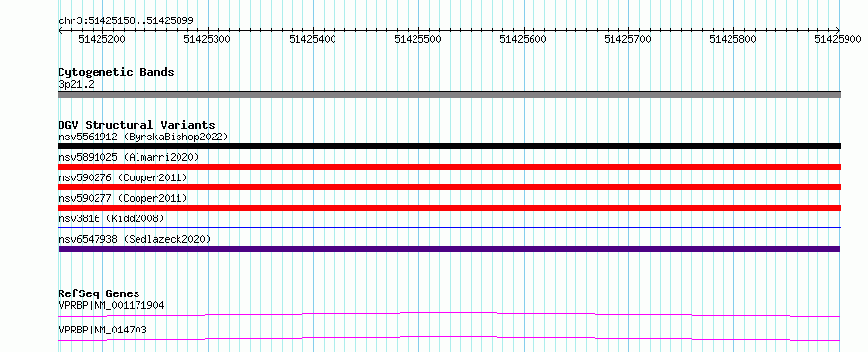Click the 51425600 ruler tick label
The height and width of the screenshot is (352, 868).
point(523,39)
